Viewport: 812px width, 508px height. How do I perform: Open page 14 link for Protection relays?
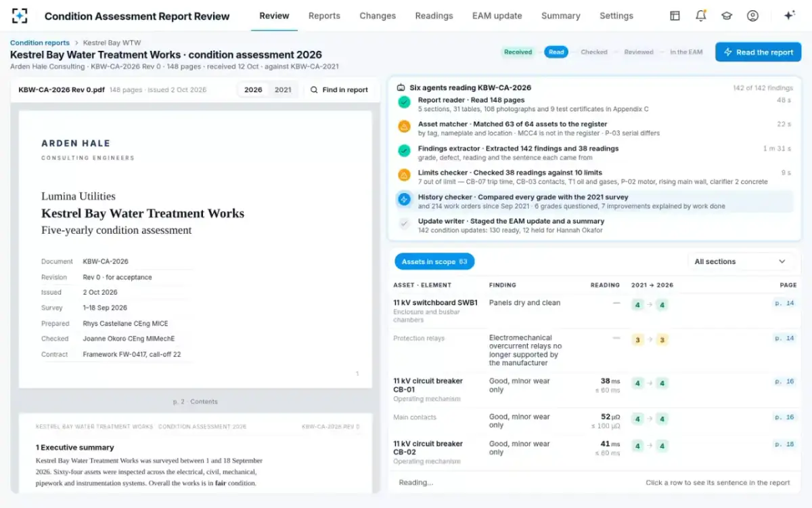coord(784,338)
